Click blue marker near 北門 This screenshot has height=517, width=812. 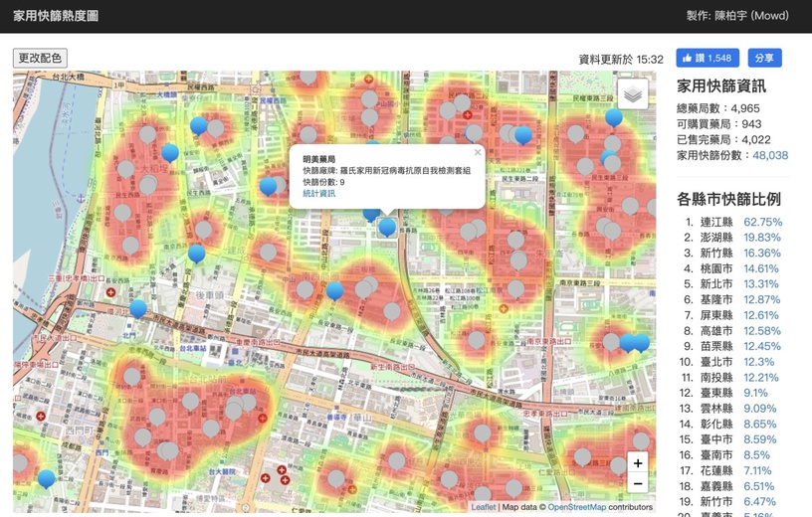point(138,308)
